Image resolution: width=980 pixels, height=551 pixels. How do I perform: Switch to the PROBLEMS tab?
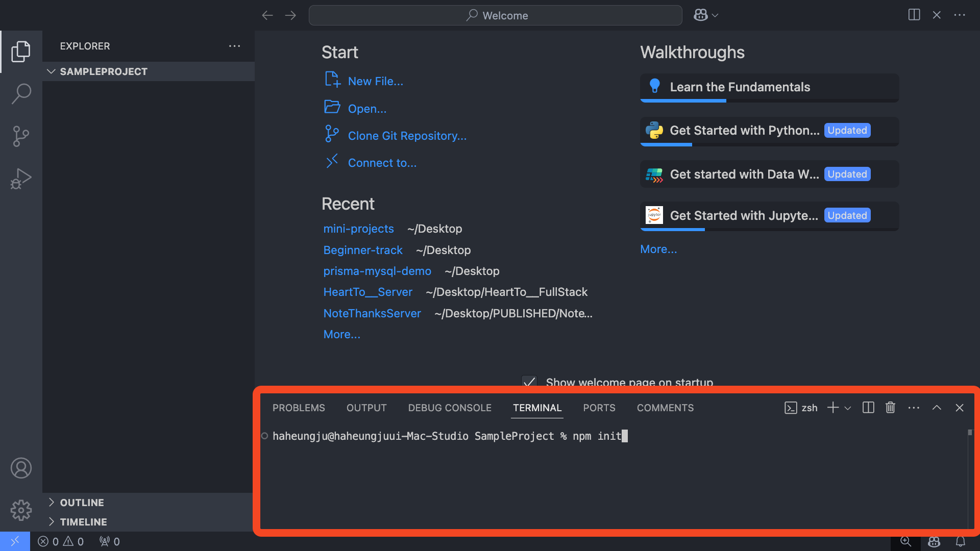pos(299,408)
